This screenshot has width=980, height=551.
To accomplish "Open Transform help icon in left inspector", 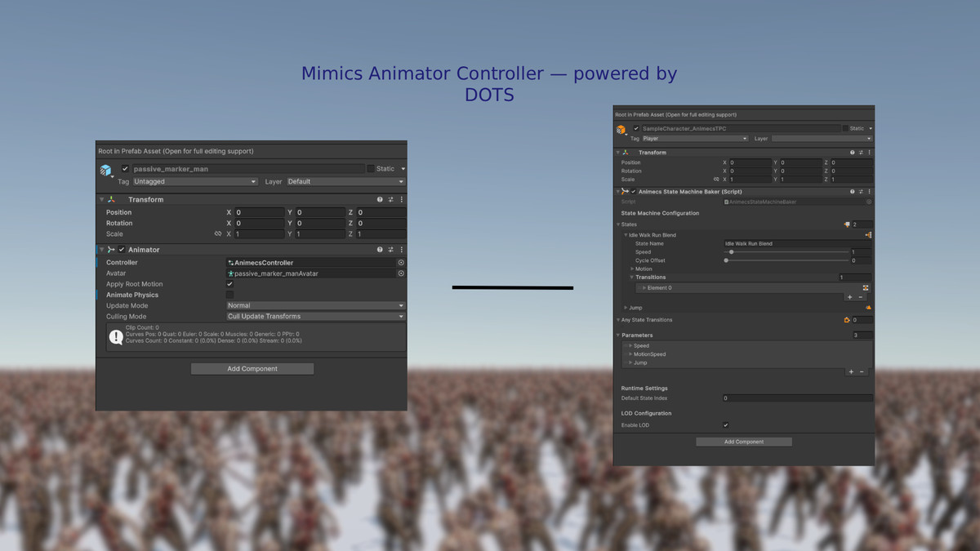I will [x=380, y=199].
